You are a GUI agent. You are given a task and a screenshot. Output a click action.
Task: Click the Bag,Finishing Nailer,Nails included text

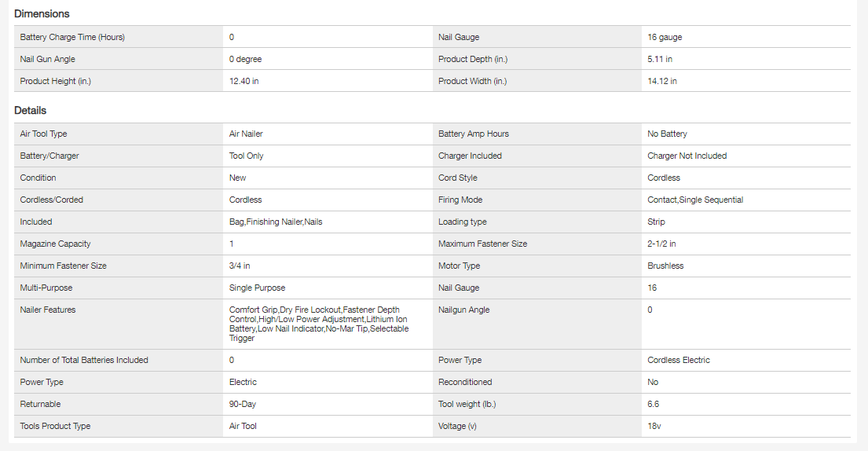(x=275, y=222)
